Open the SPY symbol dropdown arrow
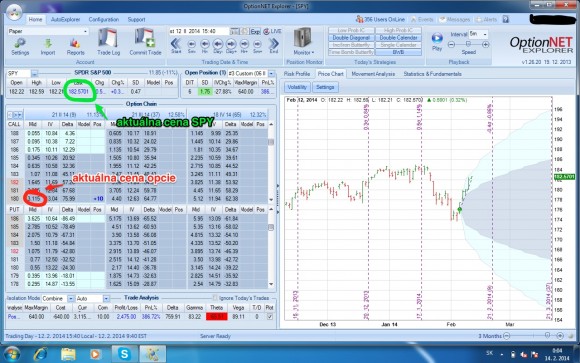This screenshot has width=580, height=363. point(34,73)
